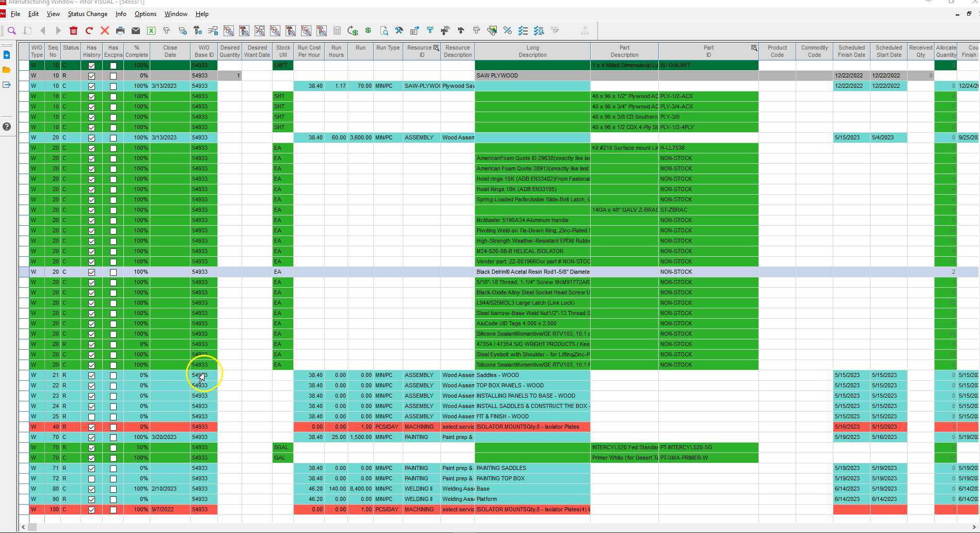Screen dimensions: 980x533
Task: Open the Options menu
Action: (x=145, y=14)
